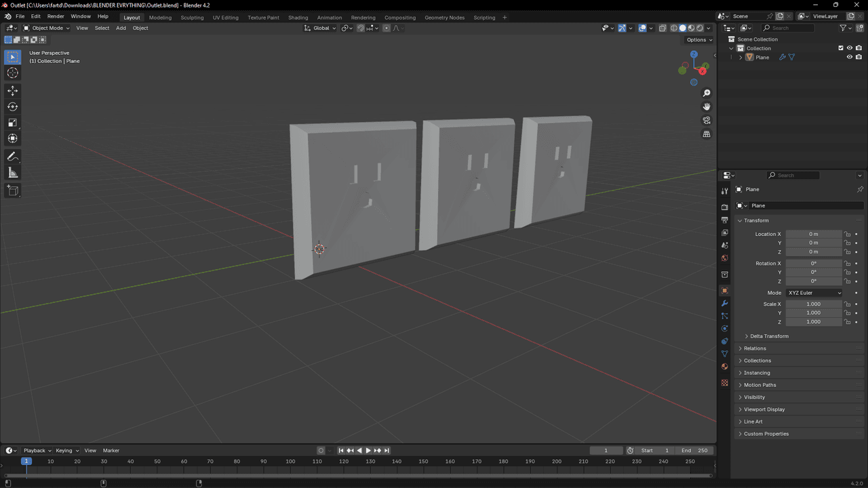868x488 pixels.
Task: Open the Object Mode dropdown
Action: [46, 28]
